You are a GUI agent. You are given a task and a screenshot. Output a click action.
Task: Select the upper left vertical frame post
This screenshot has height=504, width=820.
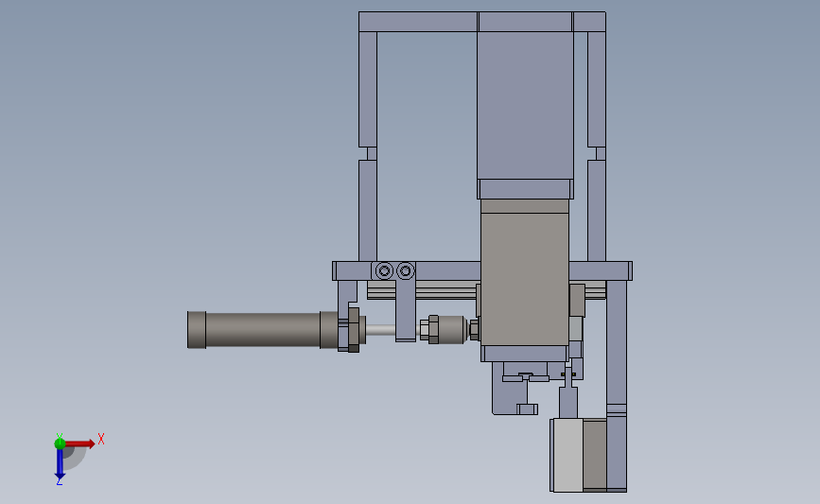pyautogui.click(x=368, y=89)
